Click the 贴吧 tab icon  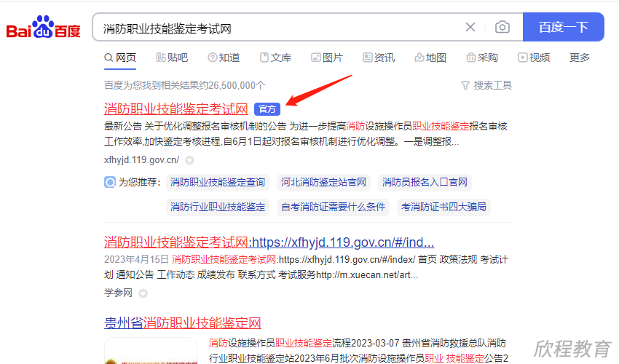(x=160, y=58)
